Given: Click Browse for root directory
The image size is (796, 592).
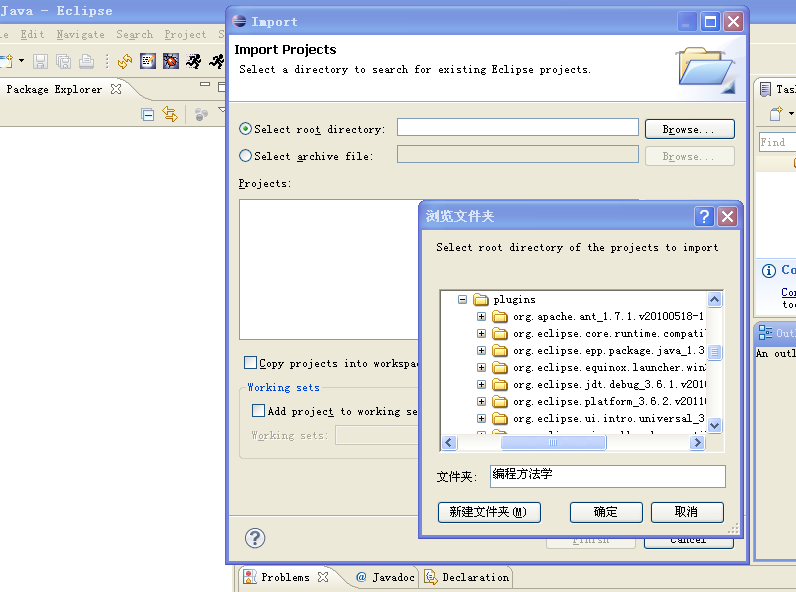Looking at the screenshot, I should click(689, 129).
